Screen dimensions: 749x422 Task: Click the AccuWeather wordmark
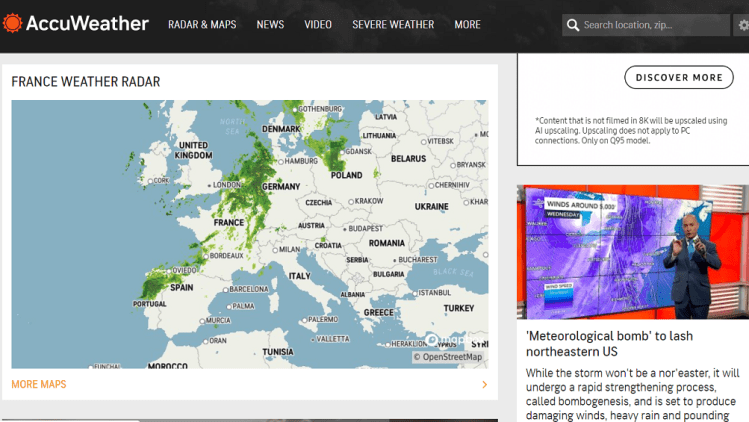click(x=87, y=23)
